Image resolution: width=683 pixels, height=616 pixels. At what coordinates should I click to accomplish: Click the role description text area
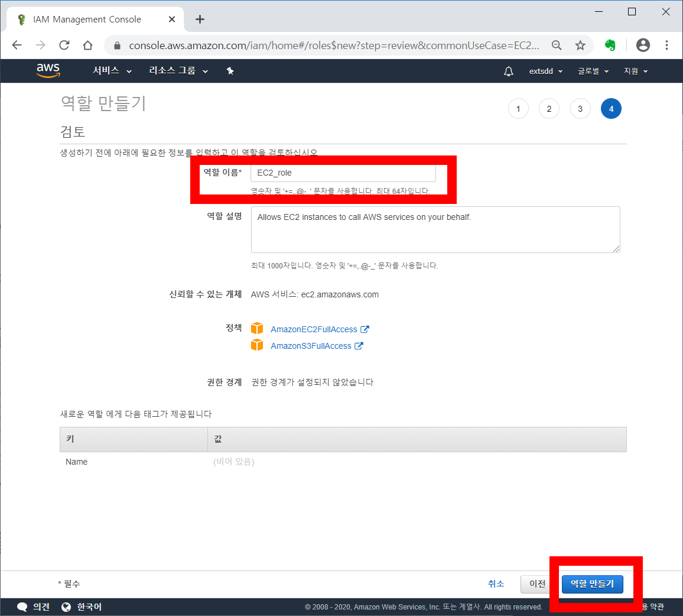coord(435,230)
